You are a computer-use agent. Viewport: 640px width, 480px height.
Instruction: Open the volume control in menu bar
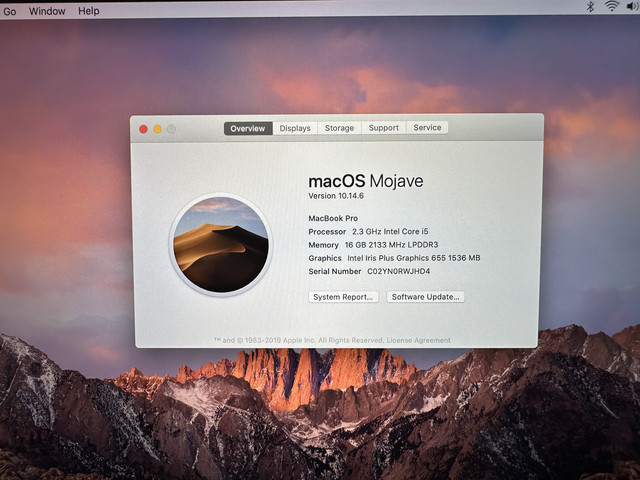(x=632, y=6)
